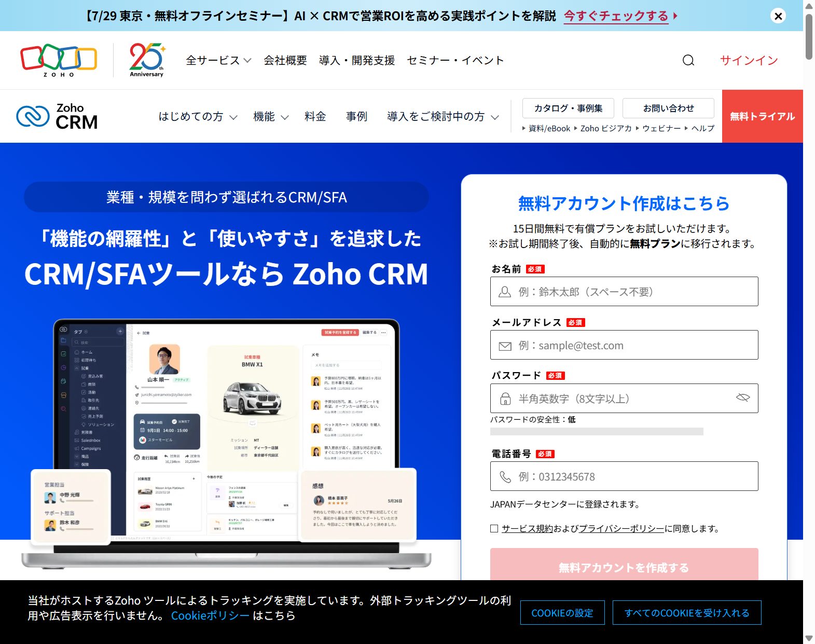
Task: Accept すべてのCOOKIEを受け入れる
Action: [x=687, y=613]
